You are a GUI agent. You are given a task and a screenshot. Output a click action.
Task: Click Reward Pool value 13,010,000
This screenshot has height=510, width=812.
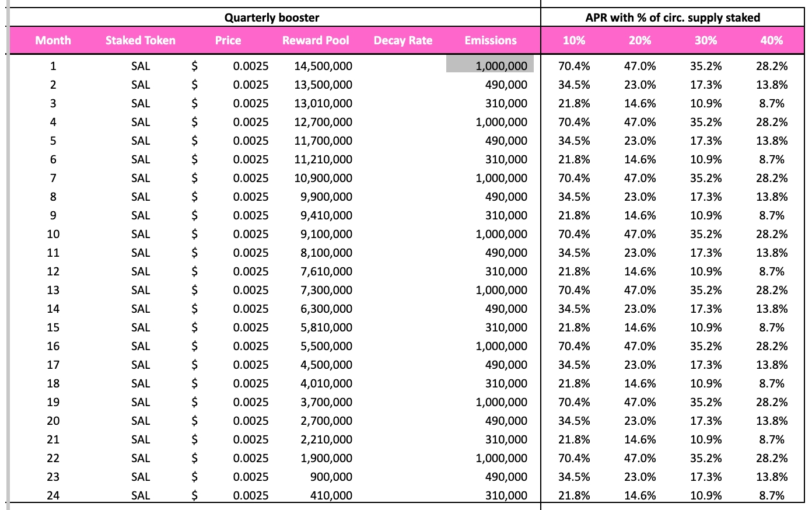[323, 103]
